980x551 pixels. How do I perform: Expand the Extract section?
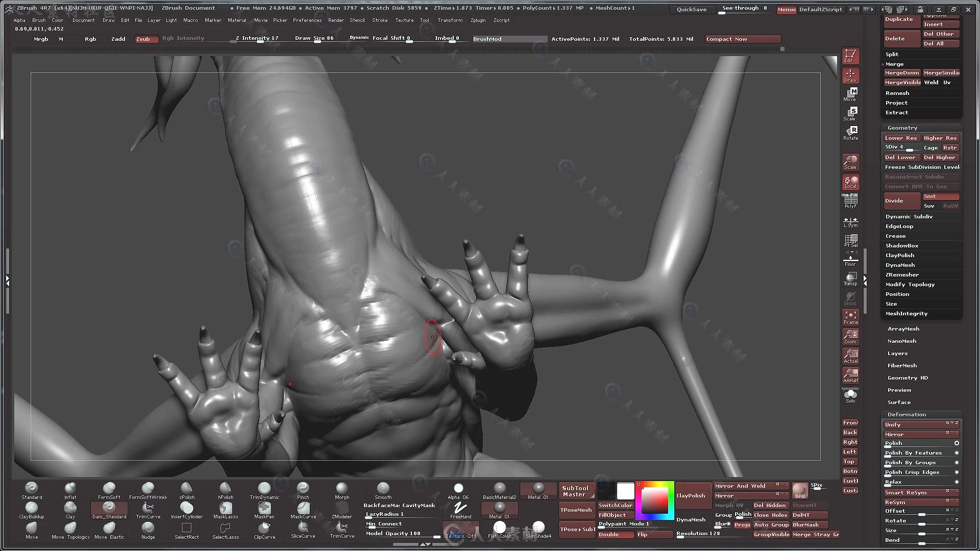(x=897, y=112)
